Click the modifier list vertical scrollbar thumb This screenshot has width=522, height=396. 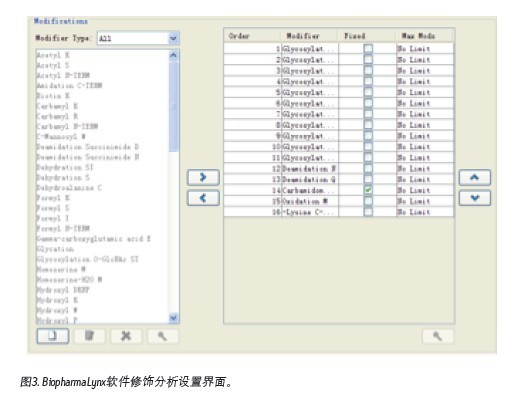tap(173, 106)
